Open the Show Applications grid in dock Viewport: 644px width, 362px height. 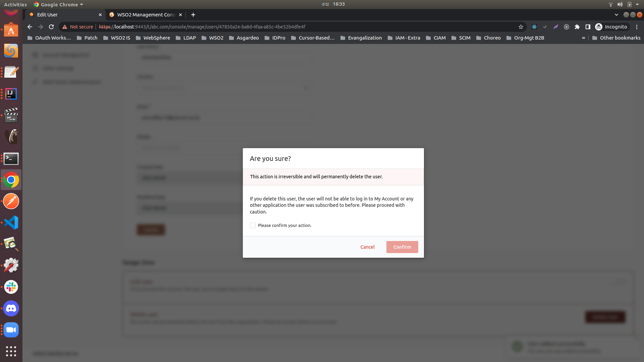[11, 351]
